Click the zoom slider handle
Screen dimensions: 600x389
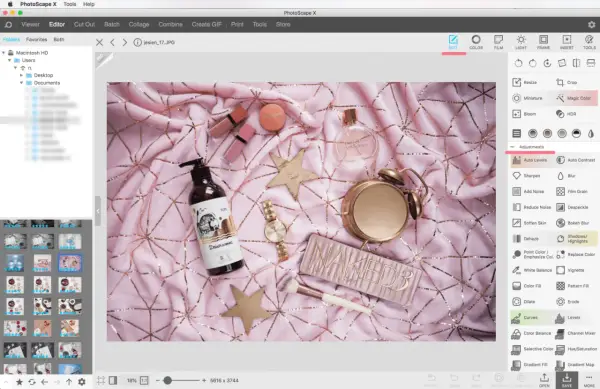pyautogui.click(x=168, y=380)
